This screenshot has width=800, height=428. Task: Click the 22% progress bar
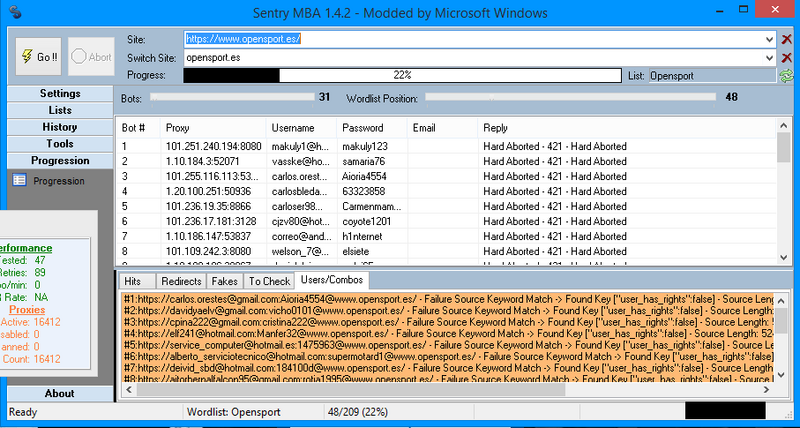point(402,75)
